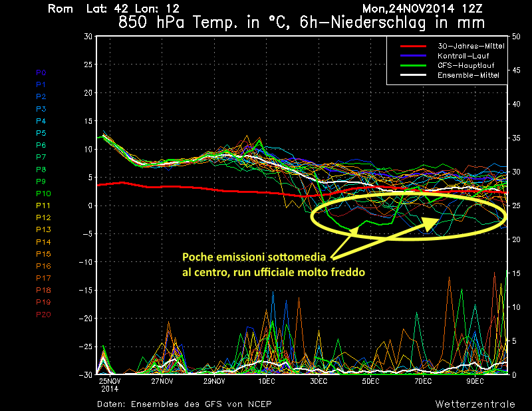532x411 pixels.
Task: Click the GFS-Hauptlauf legend text
Action: [x=466, y=65]
